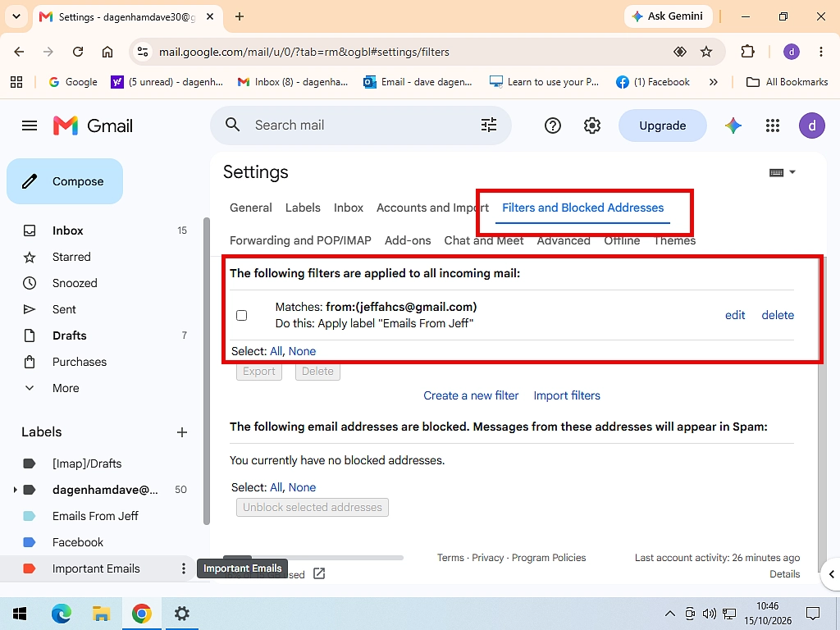Viewport: 840px width, 630px height.
Task: Open Gmail settings gear icon
Action: tap(592, 126)
